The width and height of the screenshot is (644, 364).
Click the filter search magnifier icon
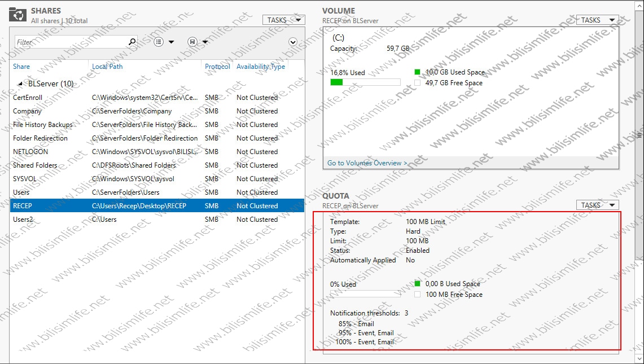(132, 42)
